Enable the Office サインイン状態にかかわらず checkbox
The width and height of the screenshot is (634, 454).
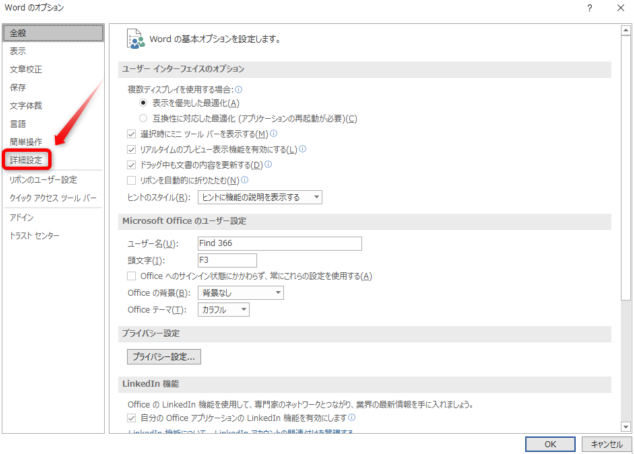click(131, 276)
